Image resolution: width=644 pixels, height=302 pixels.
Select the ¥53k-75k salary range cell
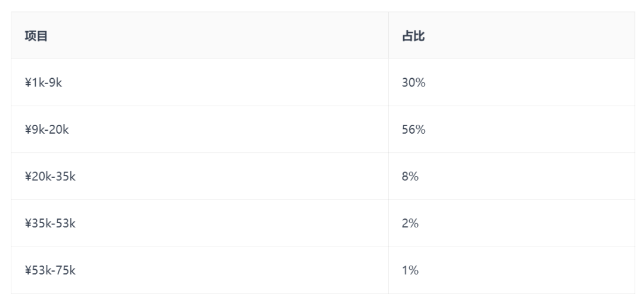pos(200,270)
